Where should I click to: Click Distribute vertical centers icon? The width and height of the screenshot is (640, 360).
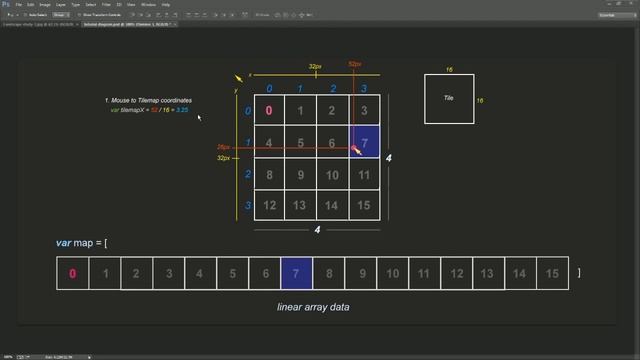point(196,15)
